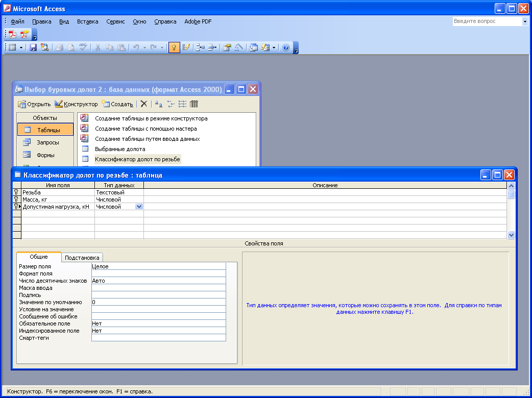Click the blue Help question mark icon
The height and width of the screenshot is (398, 532).
click(x=286, y=47)
